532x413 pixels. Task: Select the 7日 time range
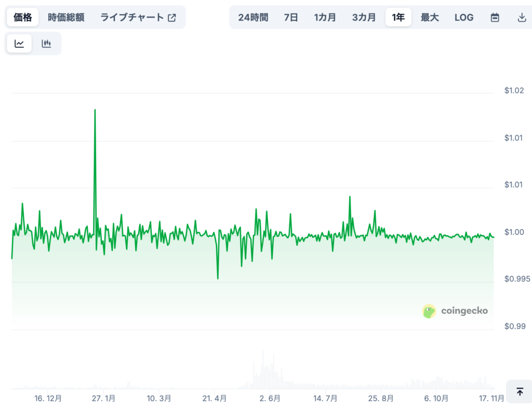291,17
